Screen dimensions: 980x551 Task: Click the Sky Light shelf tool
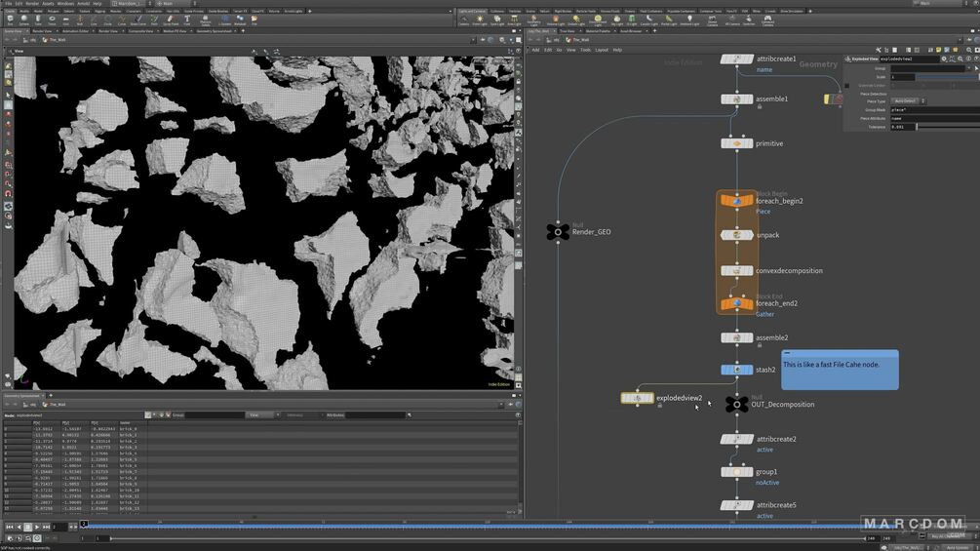pos(617,20)
